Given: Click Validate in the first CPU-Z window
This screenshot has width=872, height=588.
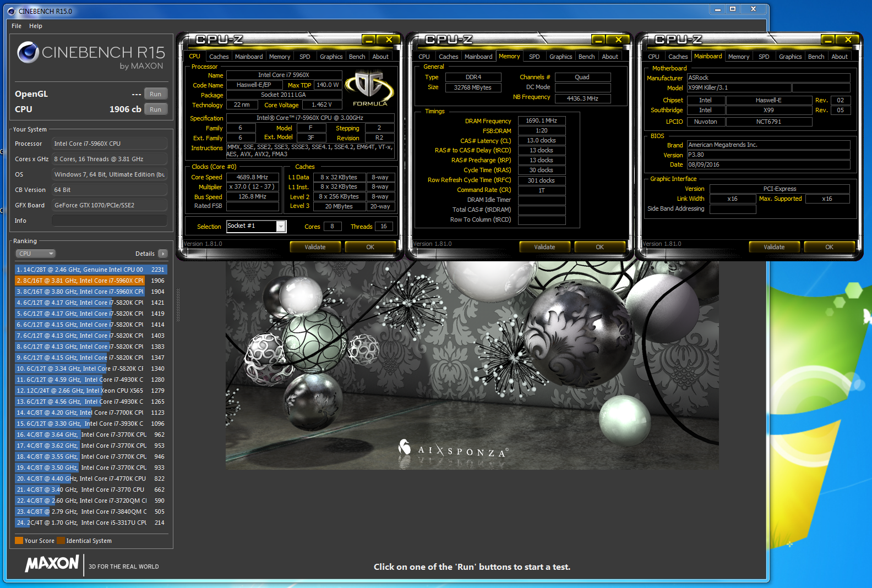Looking at the screenshot, I should 315,247.
